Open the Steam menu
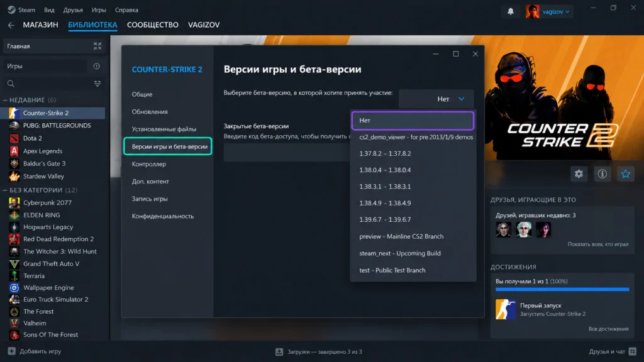The image size is (644, 362). pos(26,10)
